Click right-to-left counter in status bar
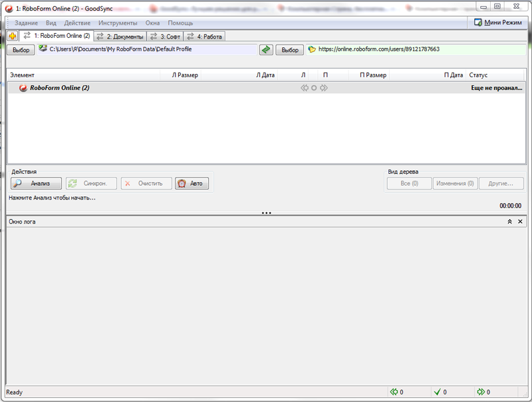The height and width of the screenshot is (402, 532). (x=396, y=392)
